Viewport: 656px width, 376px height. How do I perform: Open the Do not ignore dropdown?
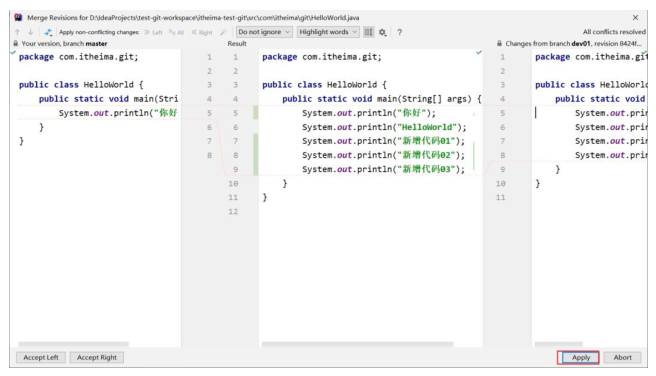264,32
